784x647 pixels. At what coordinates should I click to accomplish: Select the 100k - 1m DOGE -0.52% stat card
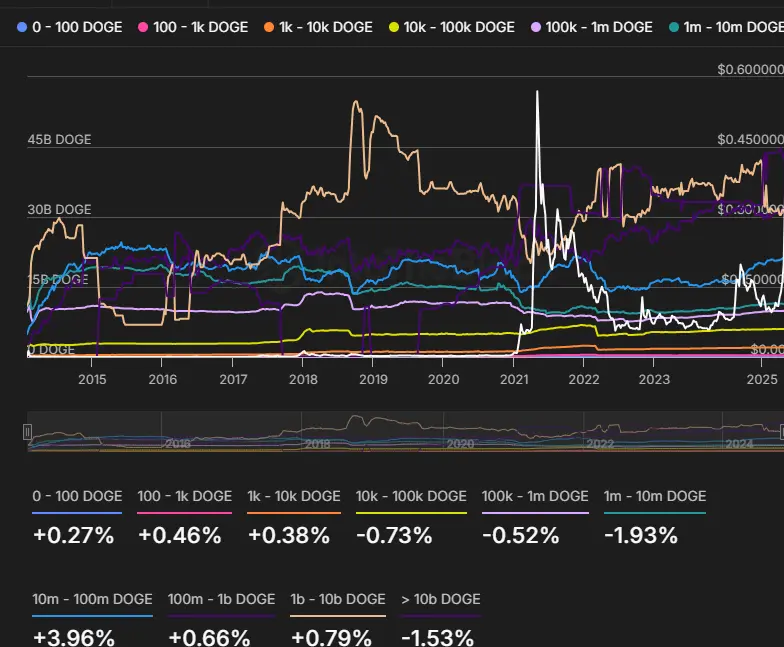coord(535,517)
